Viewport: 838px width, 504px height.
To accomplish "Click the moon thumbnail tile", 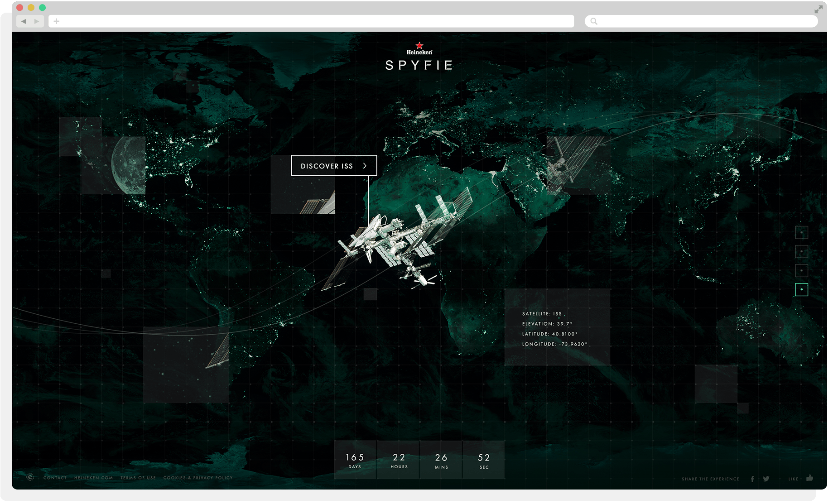I will pyautogui.click(x=113, y=165).
